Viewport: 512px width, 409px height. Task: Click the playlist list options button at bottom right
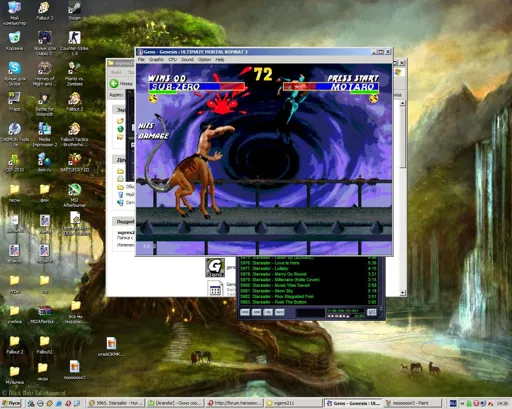(x=372, y=312)
